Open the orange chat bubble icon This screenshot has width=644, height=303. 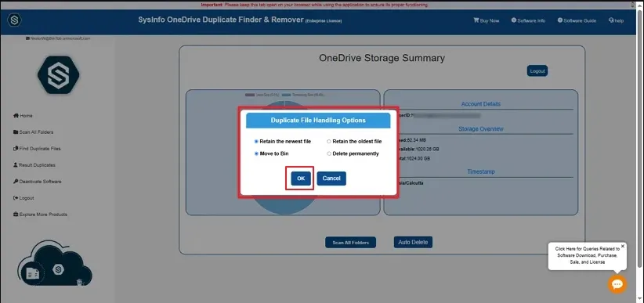click(x=617, y=284)
